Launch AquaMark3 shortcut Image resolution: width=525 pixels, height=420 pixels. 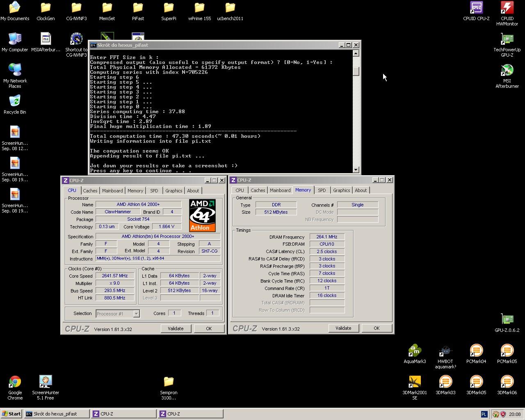click(415, 354)
